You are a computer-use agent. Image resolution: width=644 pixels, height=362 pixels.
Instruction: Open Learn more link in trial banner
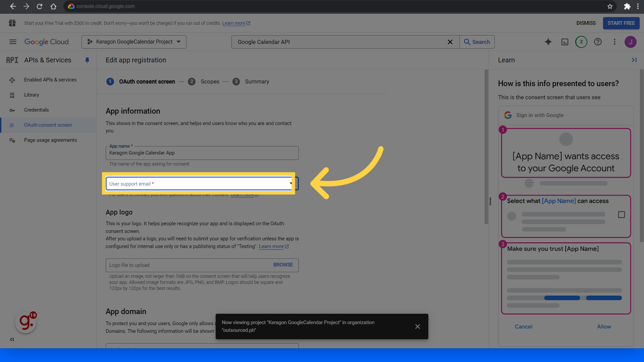click(x=236, y=23)
